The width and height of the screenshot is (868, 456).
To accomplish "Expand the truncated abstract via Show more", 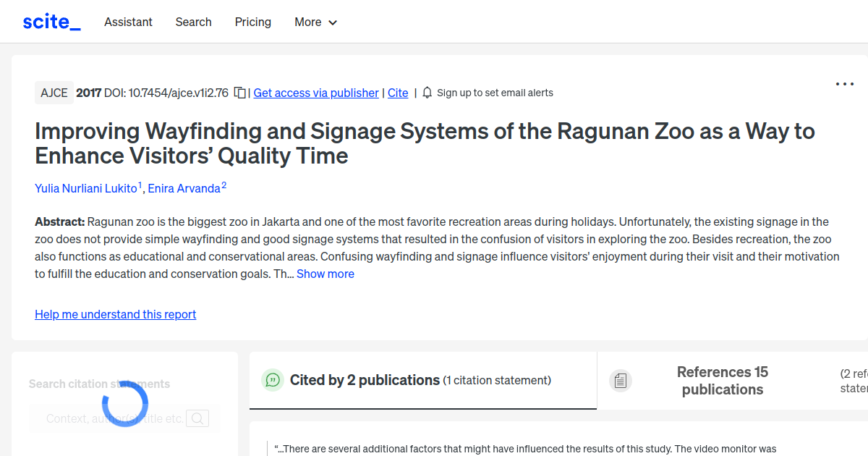I will [x=325, y=274].
